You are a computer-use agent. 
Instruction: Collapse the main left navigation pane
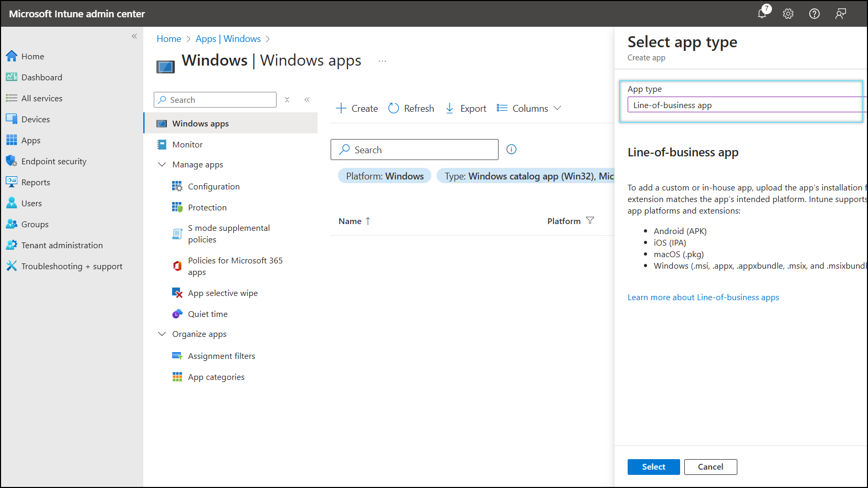tap(134, 36)
